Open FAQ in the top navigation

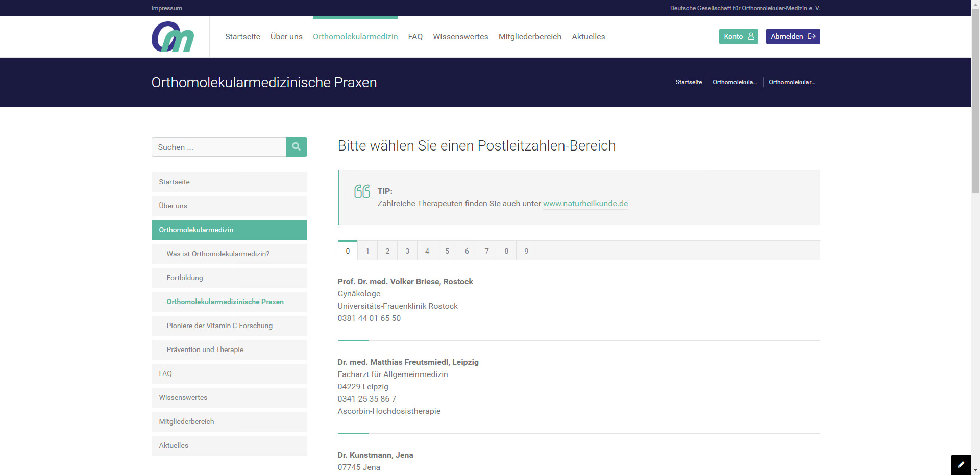click(415, 37)
